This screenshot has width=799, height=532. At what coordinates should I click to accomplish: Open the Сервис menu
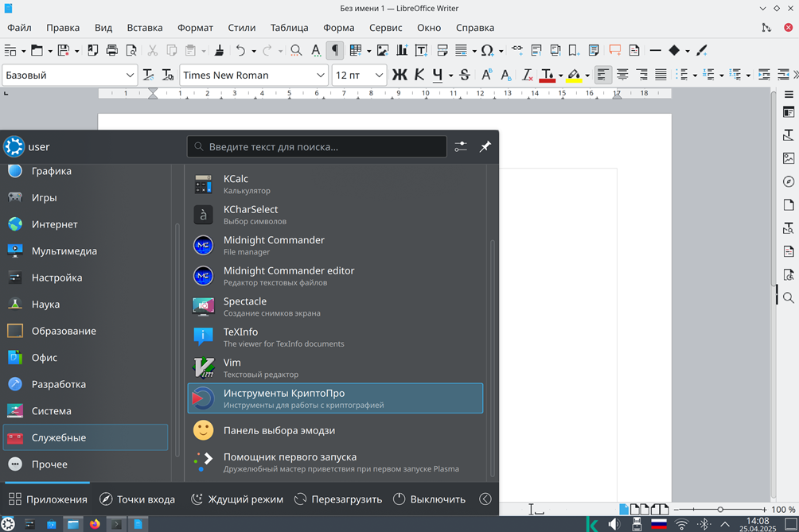click(386, 28)
